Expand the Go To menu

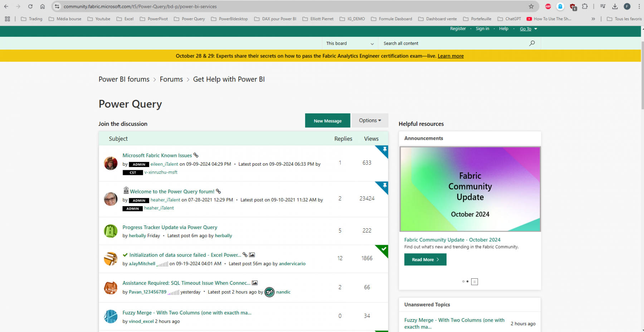[528, 29]
